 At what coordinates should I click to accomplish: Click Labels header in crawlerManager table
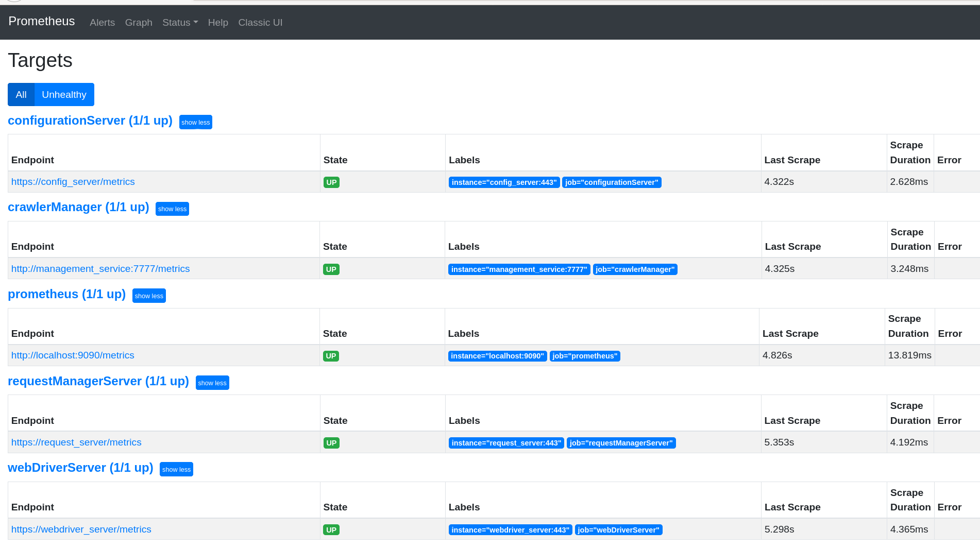[464, 247]
